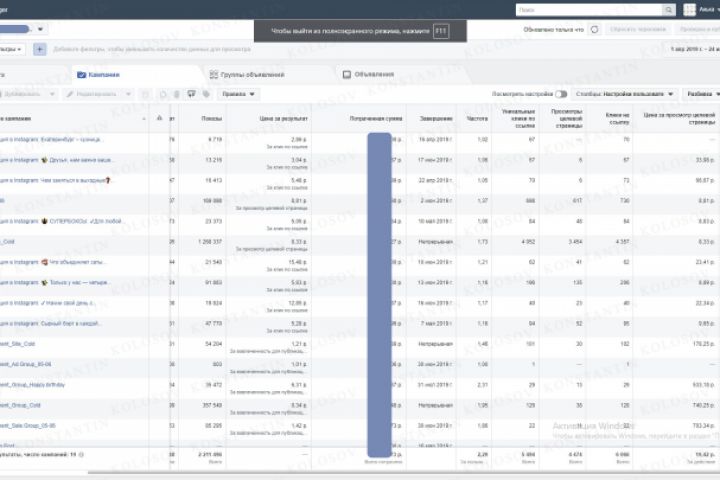Click the tag label icon in toolbar

tap(206, 94)
